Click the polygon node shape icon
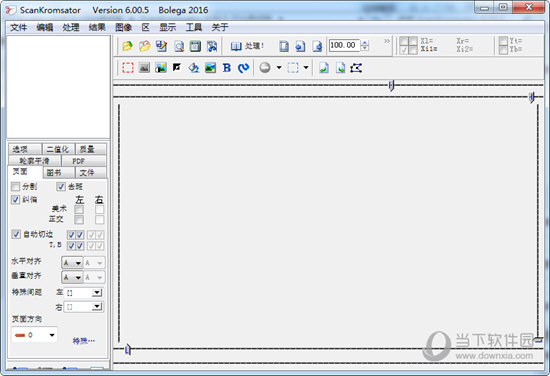The width and height of the screenshot is (550, 376). click(x=356, y=67)
